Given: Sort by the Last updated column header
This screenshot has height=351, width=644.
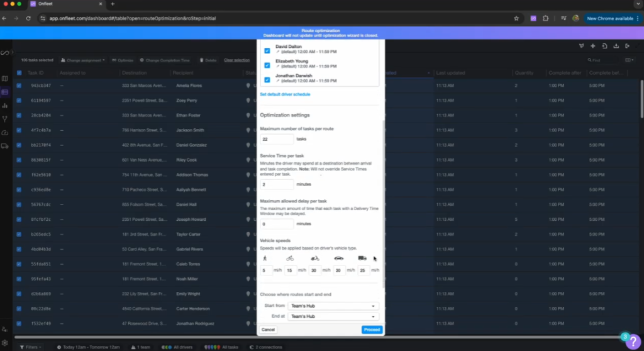Looking at the screenshot, I should (x=450, y=73).
